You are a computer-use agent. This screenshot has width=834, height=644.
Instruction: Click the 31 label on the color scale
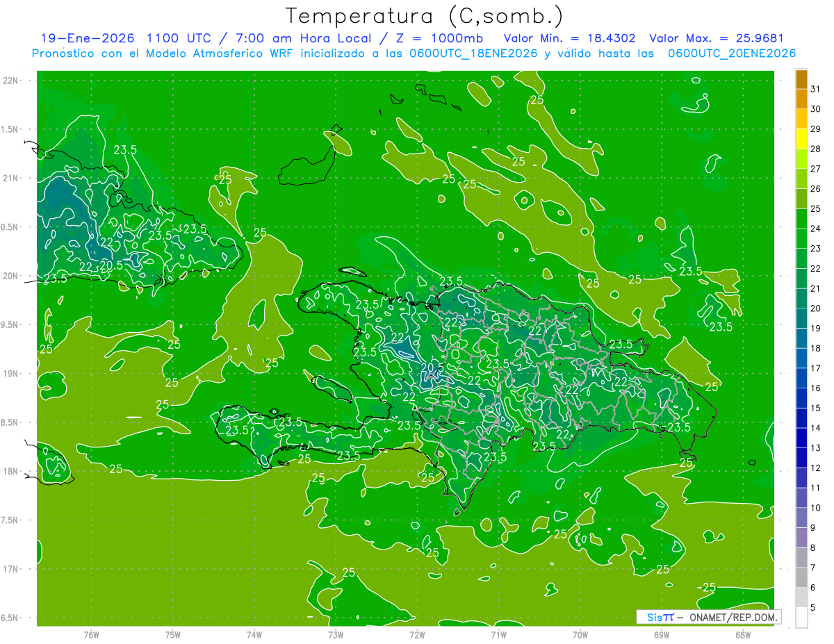click(816, 89)
